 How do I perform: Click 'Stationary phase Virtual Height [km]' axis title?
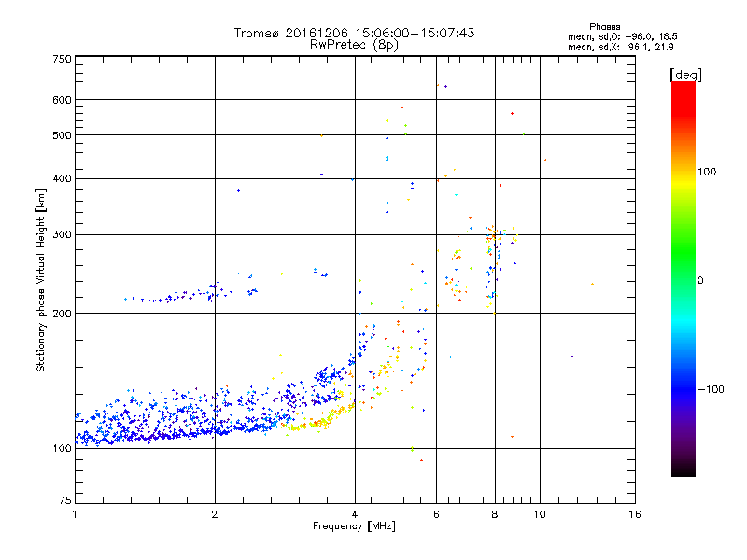tap(41, 280)
